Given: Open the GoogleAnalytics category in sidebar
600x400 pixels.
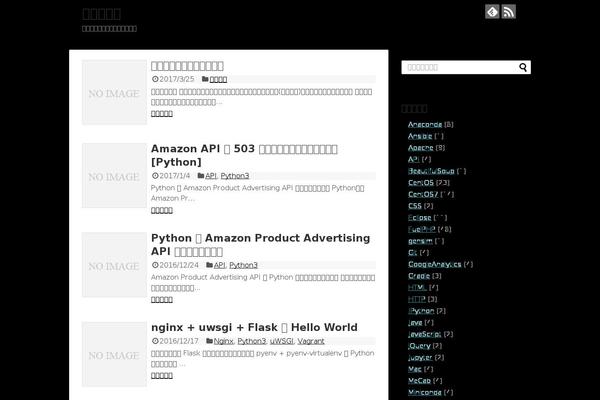Looking at the screenshot, I should coord(434,264).
